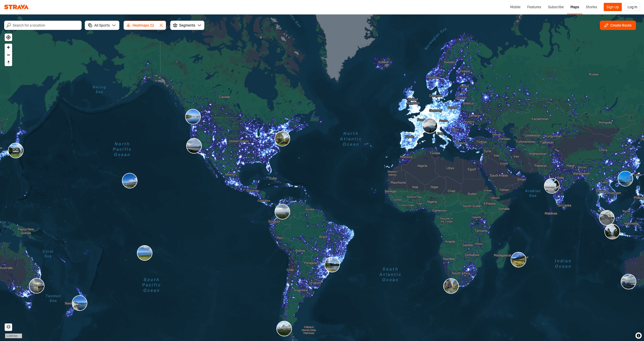644x341 pixels.
Task: Open photo marker at South Africa
Action: tap(451, 286)
